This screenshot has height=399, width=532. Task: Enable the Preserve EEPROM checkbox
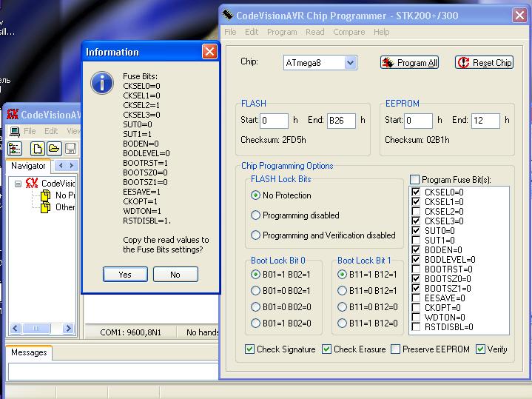pos(396,349)
